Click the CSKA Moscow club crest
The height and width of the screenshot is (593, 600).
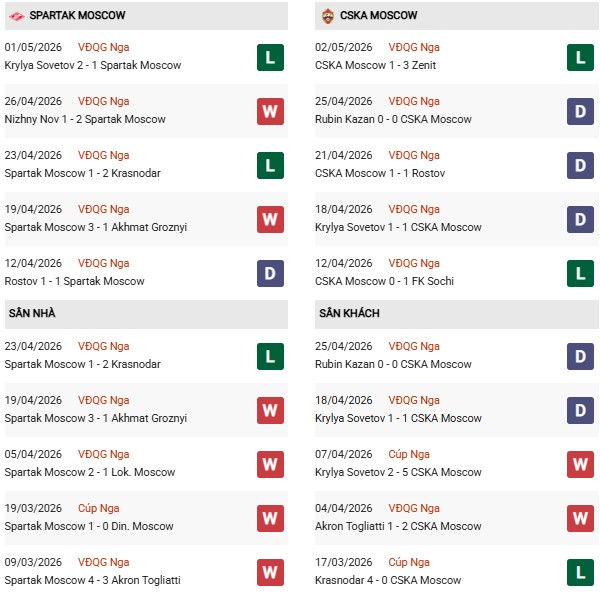point(328,16)
